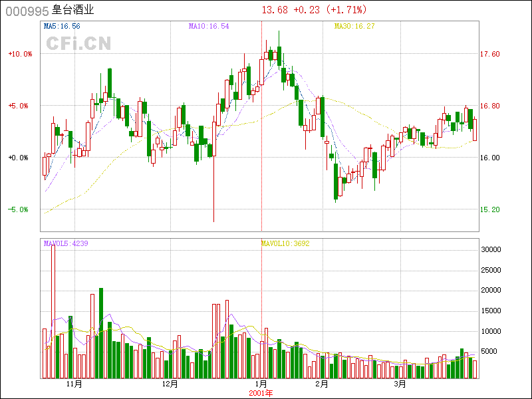Image resolution: width=532 pixels, height=399 pixels.
Task: Select the MA5:16.56 indicator label
Action: tap(62, 27)
